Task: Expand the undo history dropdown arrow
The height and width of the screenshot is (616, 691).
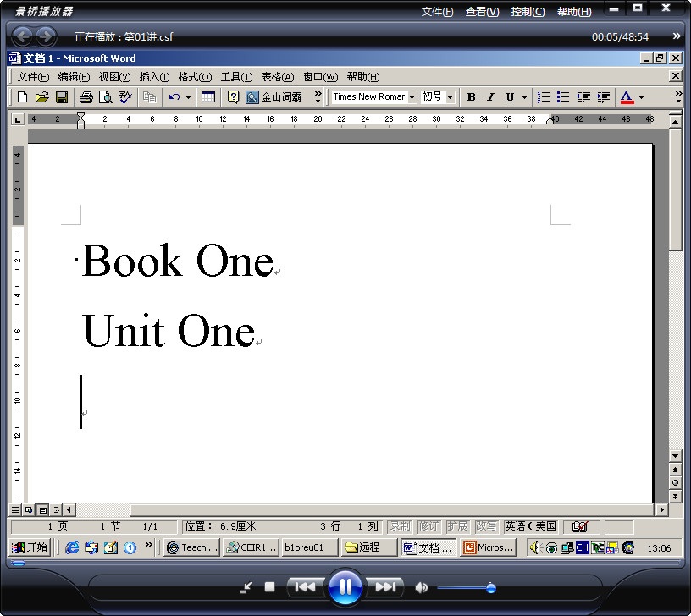Action: pos(188,97)
